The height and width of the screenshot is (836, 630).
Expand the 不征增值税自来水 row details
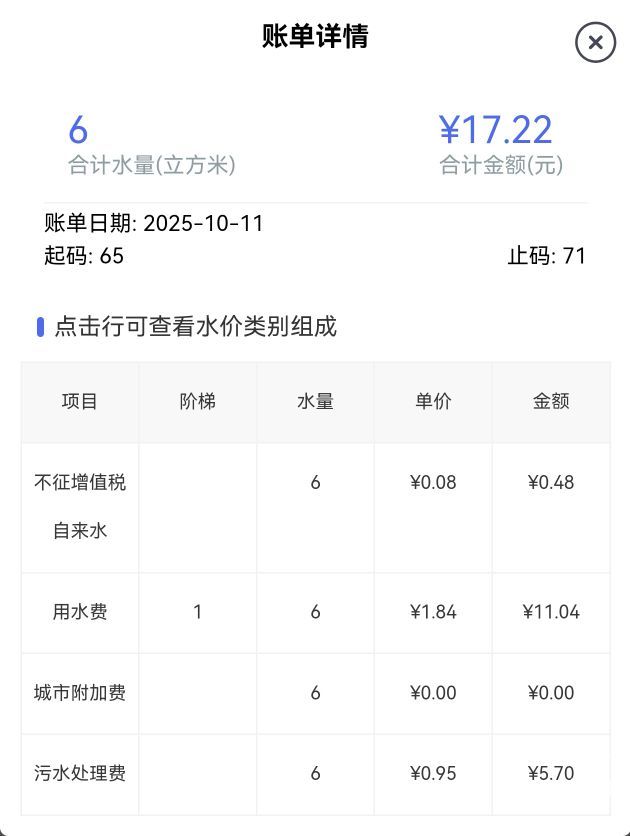80,506
